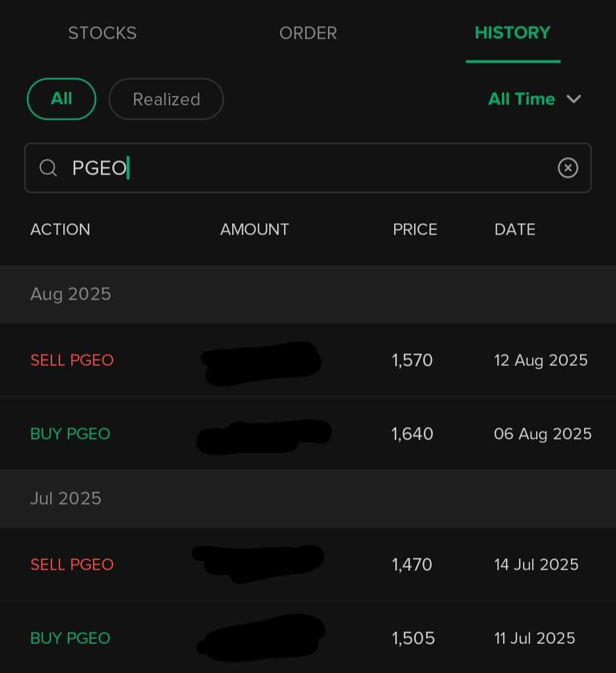
Task: Switch to the STOCKS tab
Action: coord(102,33)
